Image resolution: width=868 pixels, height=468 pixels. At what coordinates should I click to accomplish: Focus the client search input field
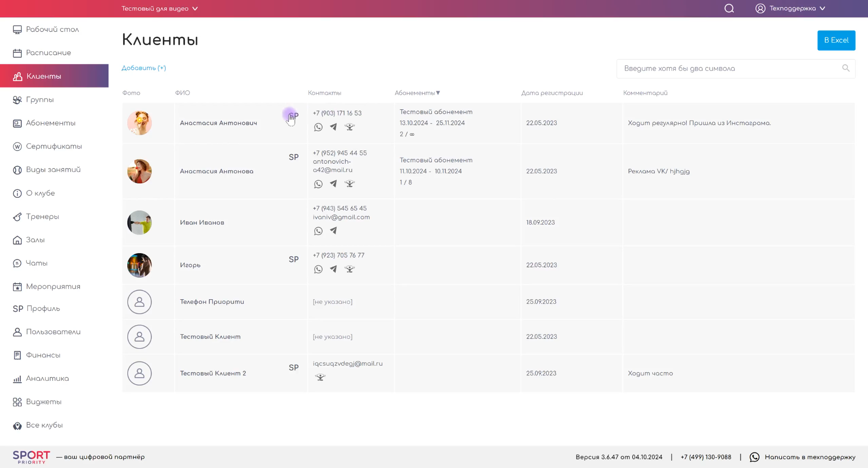point(729,69)
